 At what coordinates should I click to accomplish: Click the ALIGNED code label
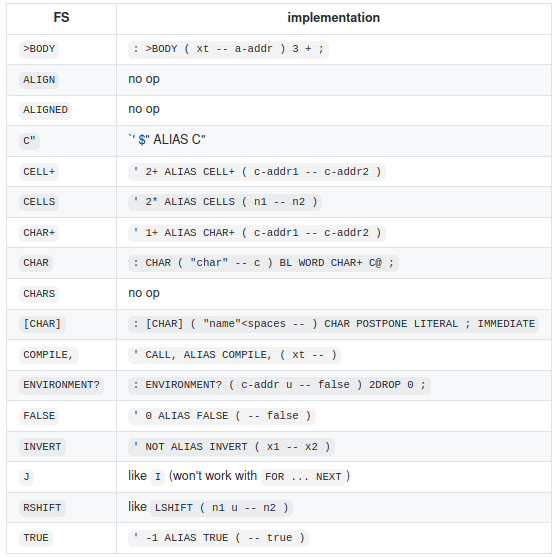coord(45,110)
